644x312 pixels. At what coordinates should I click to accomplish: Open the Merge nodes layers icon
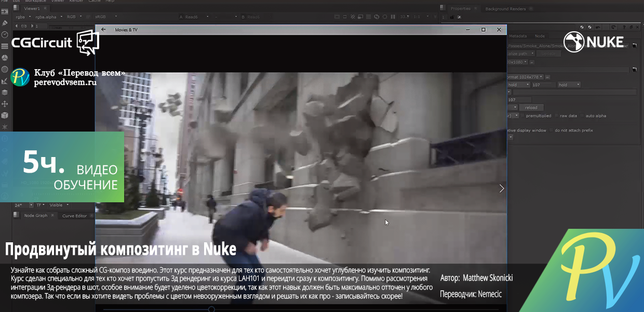coord(5,92)
